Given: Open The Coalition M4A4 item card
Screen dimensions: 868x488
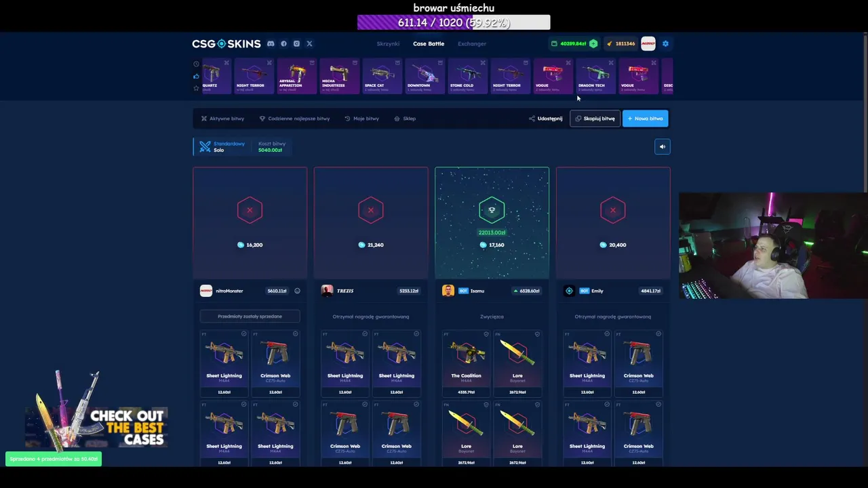Looking at the screenshot, I should point(466,363).
